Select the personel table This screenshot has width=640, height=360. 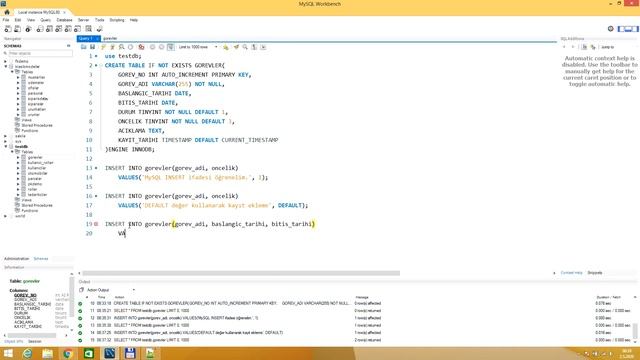pyautogui.click(x=35, y=93)
